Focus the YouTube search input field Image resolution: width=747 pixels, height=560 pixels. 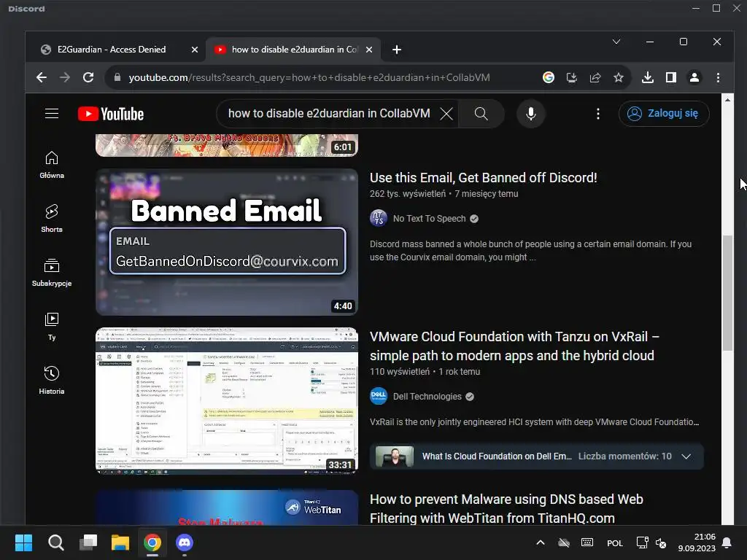pyautogui.click(x=329, y=114)
